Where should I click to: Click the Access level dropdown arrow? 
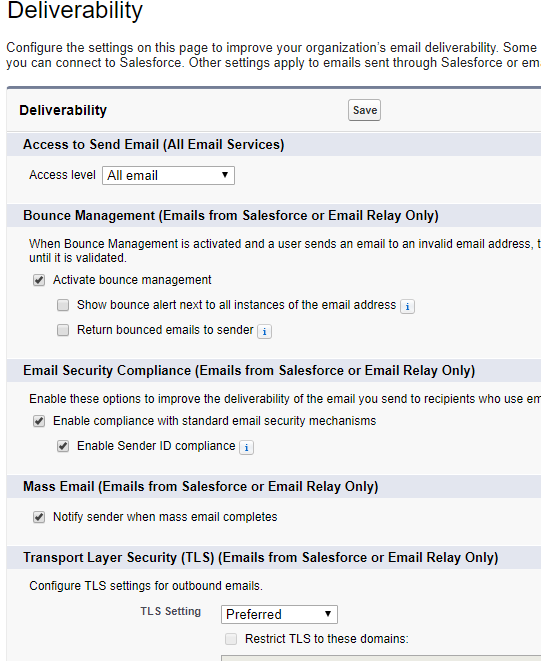click(x=225, y=175)
